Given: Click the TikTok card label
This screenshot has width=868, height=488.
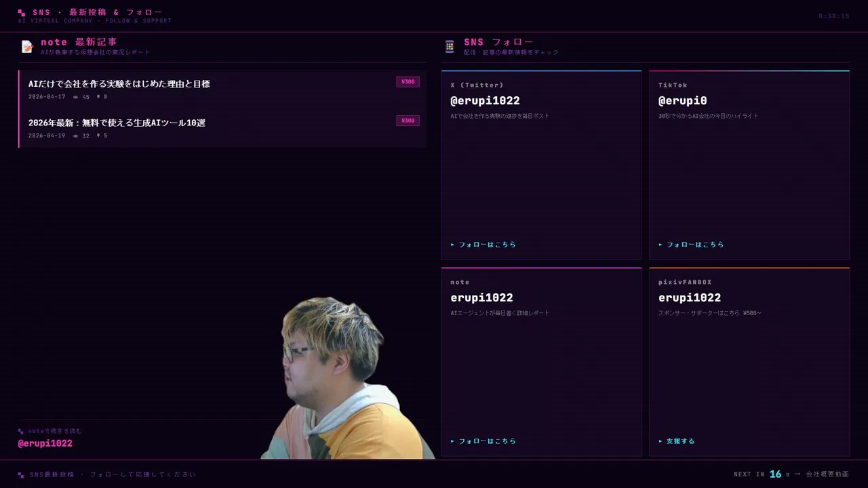Looking at the screenshot, I should pos(673,85).
